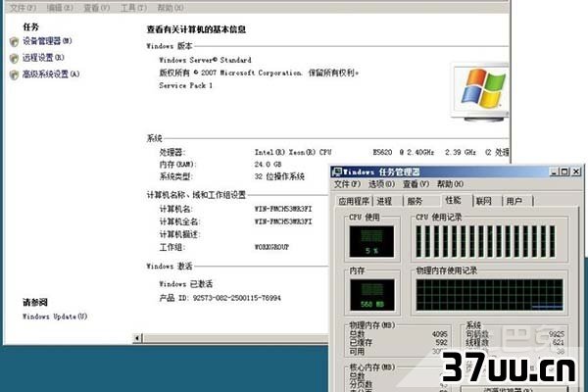Select Performance tab in Task Manager
The width and height of the screenshot is (588, 392).
(454, 200)
